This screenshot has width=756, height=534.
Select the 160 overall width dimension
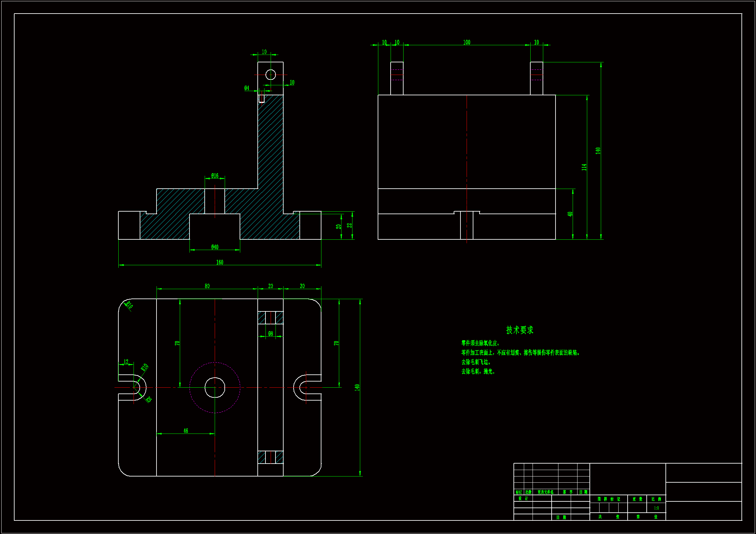(x=220, y=262)
